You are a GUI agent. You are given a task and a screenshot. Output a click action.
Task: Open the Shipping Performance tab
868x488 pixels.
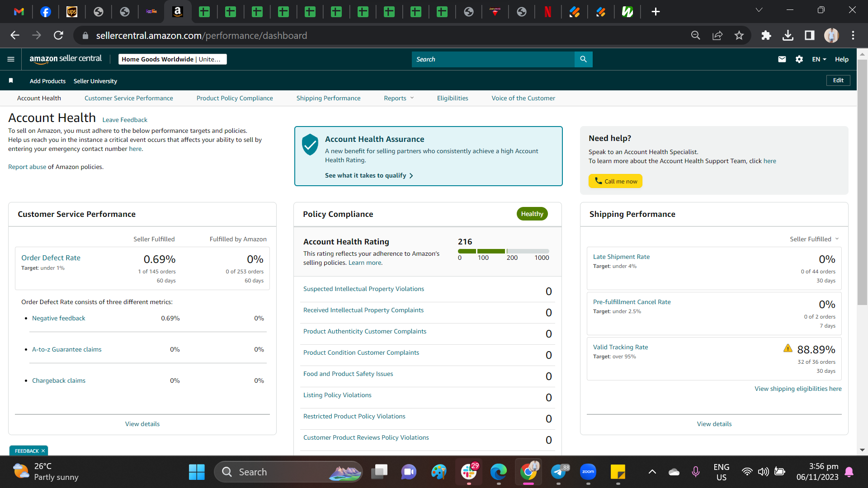pyautogui.click(x=328, y=98)
